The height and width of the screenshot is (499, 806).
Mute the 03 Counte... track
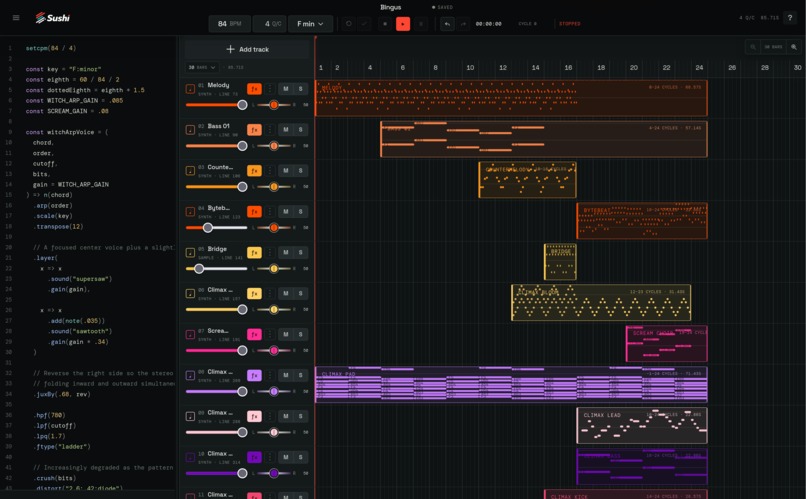tap(286, 171)
